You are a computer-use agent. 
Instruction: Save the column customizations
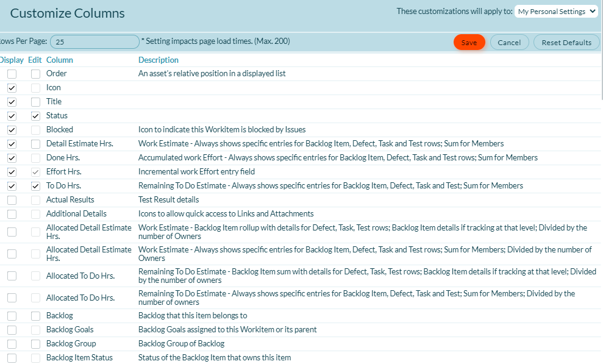469,42
